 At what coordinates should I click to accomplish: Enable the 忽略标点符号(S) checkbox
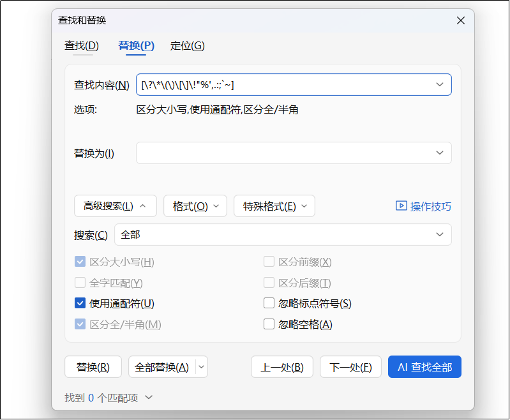(x=269, y=303)
